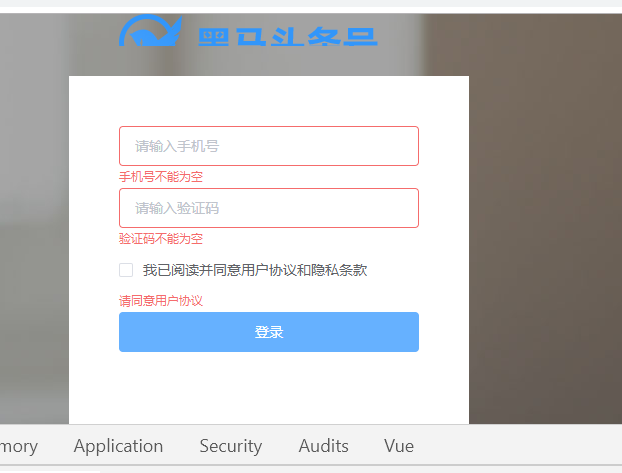Screen dimensions: 622x473
Task: Switch to the Application devtools tab
Action: point(118,446)
